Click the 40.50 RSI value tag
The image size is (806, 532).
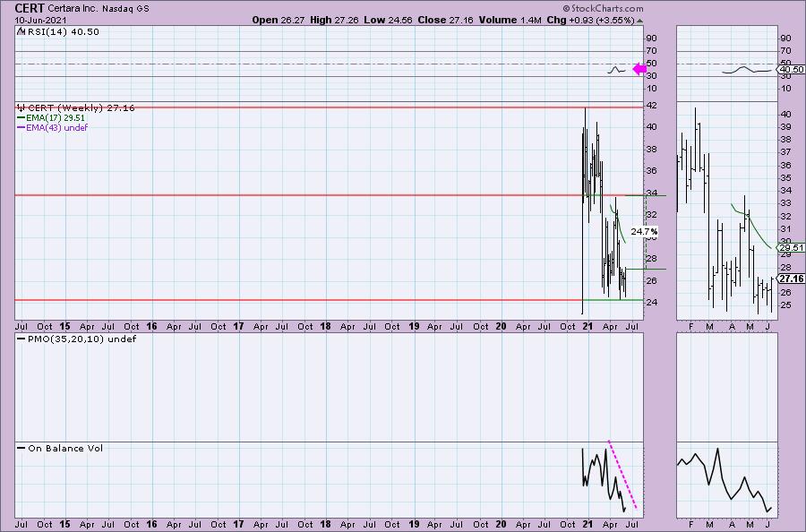point(791,69)
